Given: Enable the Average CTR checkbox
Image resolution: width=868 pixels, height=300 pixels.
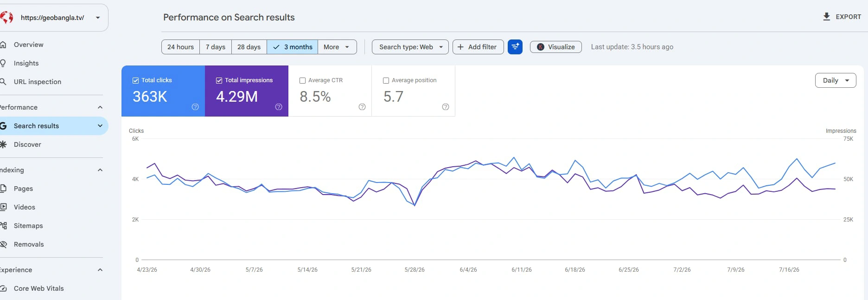Looking at the screenshot, I should 303,80.
